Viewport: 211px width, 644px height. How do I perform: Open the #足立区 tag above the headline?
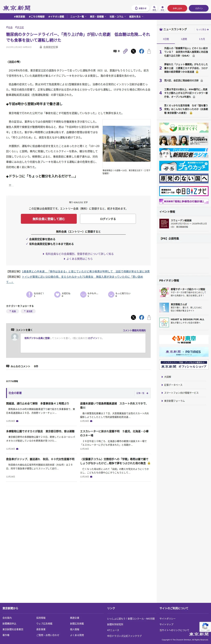[x=20, y=27]
